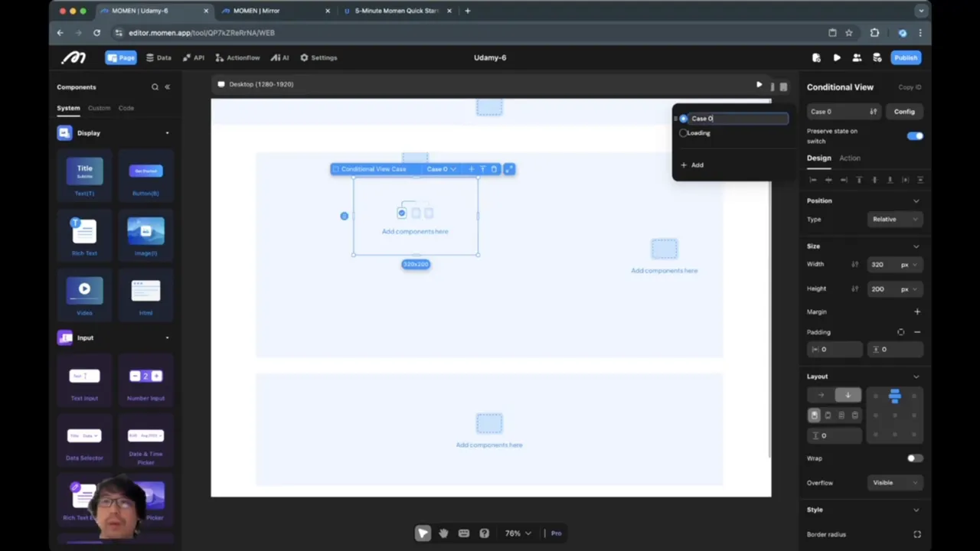Open the Width px unit dropdown
This screenshot has height=551, width=980.
909,265
